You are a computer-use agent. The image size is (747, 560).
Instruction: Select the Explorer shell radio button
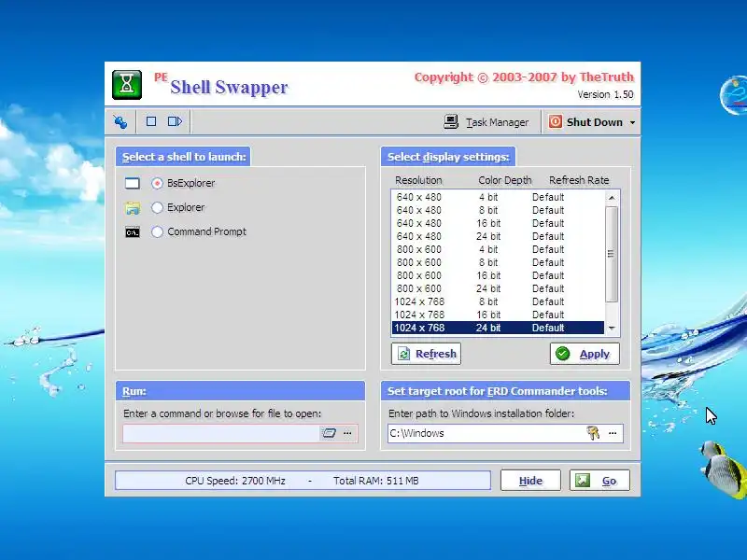pyautogui.click(x=157, y=207)
